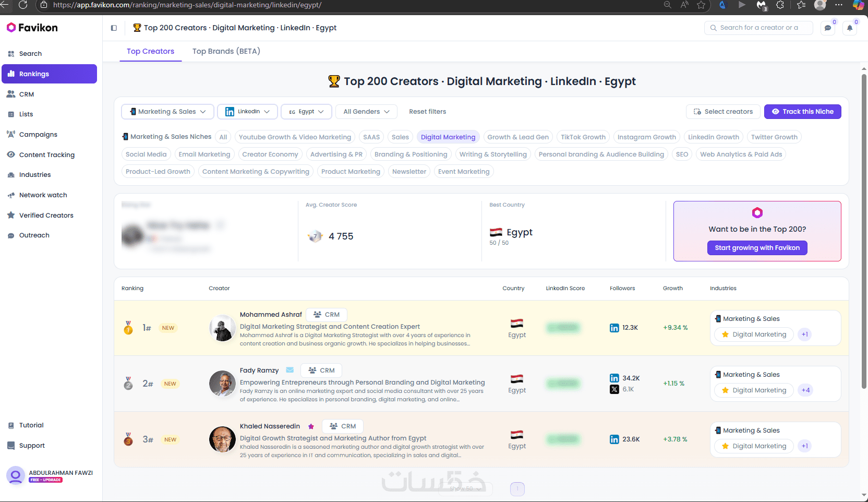Screen dimensions: 868x502
Task: Open Campaigns in the sidebar
Action: pos(49,135)
